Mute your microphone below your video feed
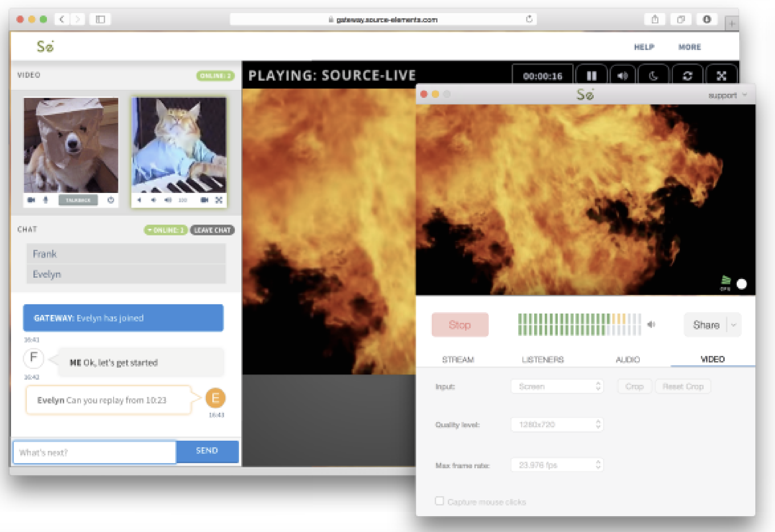This screenshot has height=532, width=775. [46, 200]
